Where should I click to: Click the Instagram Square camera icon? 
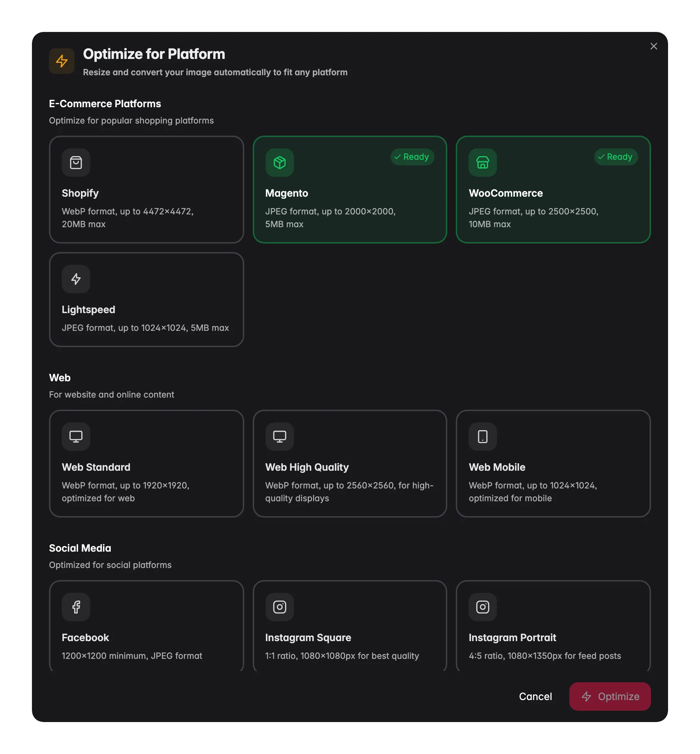280,607
